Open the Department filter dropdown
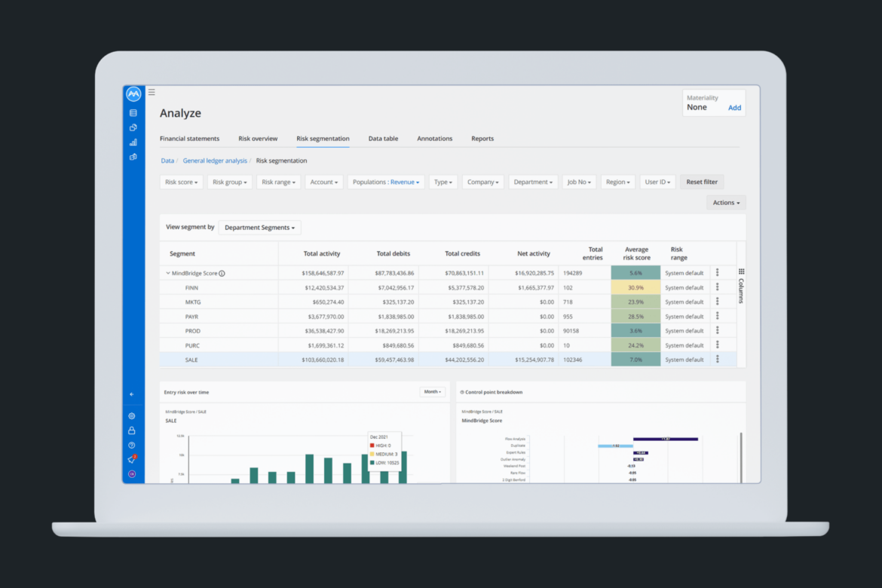 tap(533, 182)
